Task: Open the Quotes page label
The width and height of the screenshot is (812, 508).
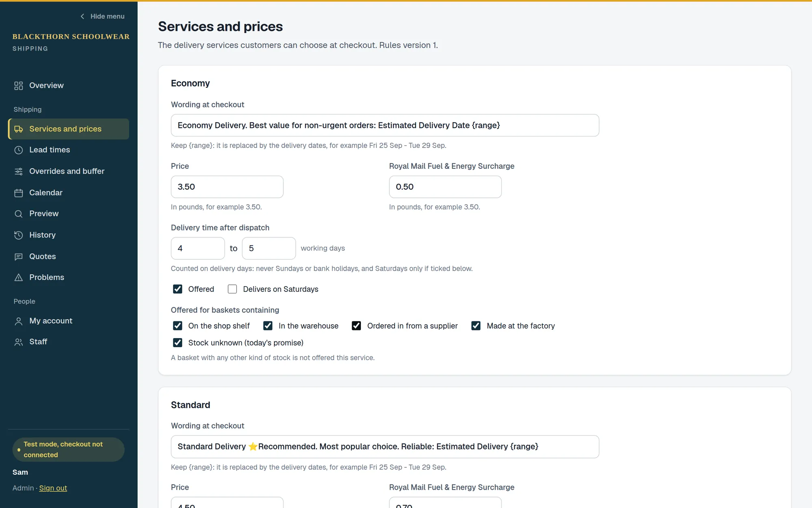Action: [43, 256]
